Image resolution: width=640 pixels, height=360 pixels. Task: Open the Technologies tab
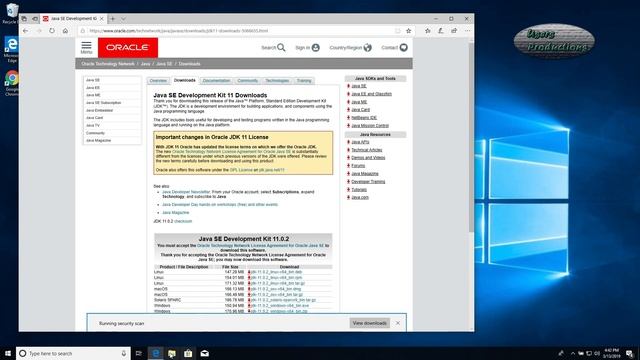277,80
